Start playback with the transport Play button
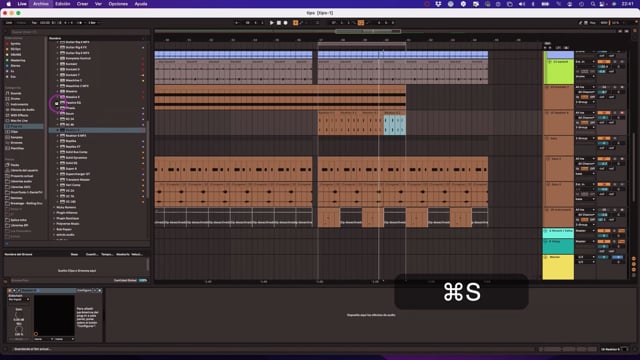Image resolution: width=640 pixels, height=360 pixels. 272,23
